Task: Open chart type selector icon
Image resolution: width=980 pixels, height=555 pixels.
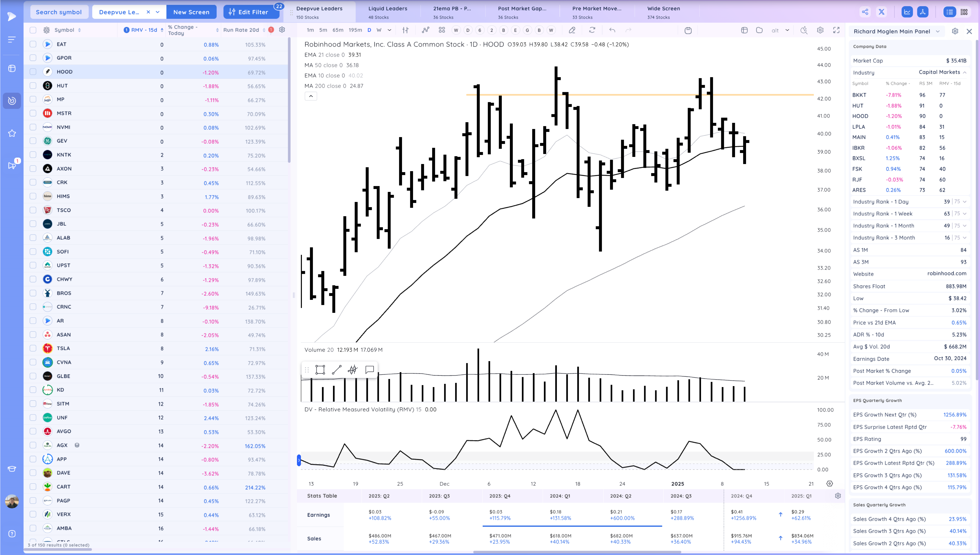Action: pos(406,30)
